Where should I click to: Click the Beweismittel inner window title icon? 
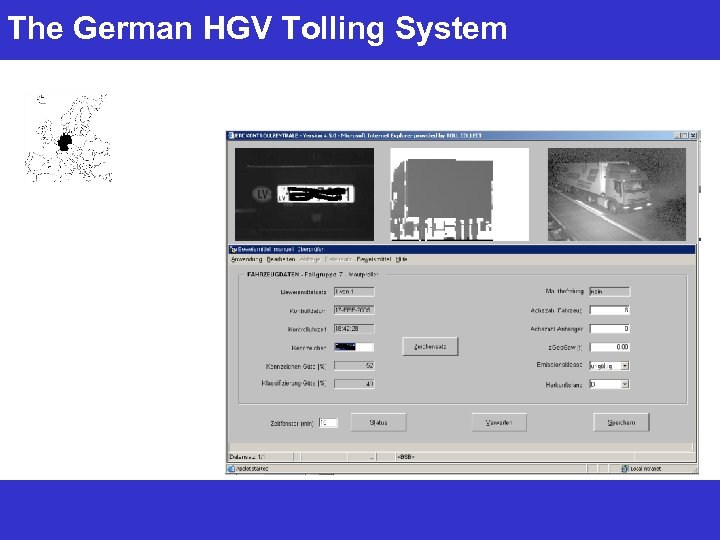[x=233, y=249]
